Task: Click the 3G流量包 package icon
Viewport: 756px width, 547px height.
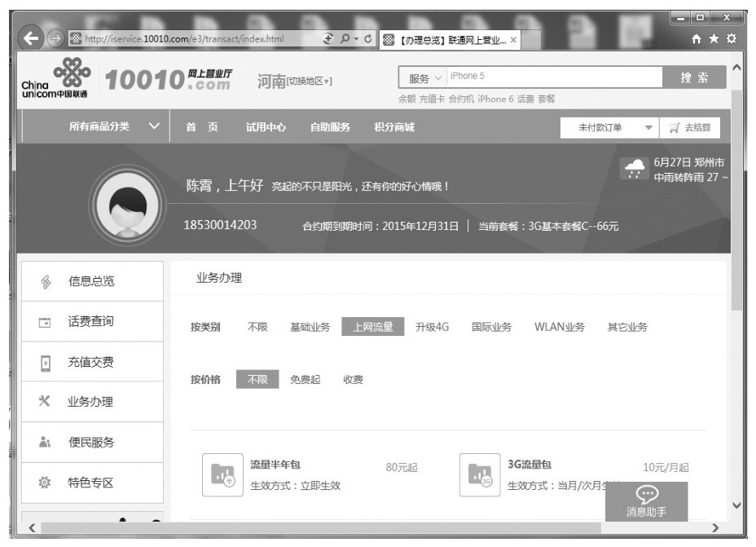Action: point(480,474)
